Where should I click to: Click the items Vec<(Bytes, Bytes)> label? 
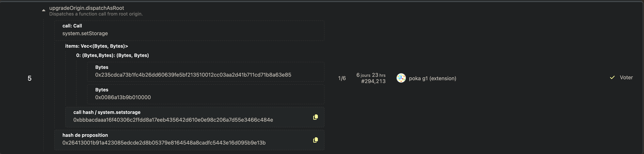(x=97, y=46)
